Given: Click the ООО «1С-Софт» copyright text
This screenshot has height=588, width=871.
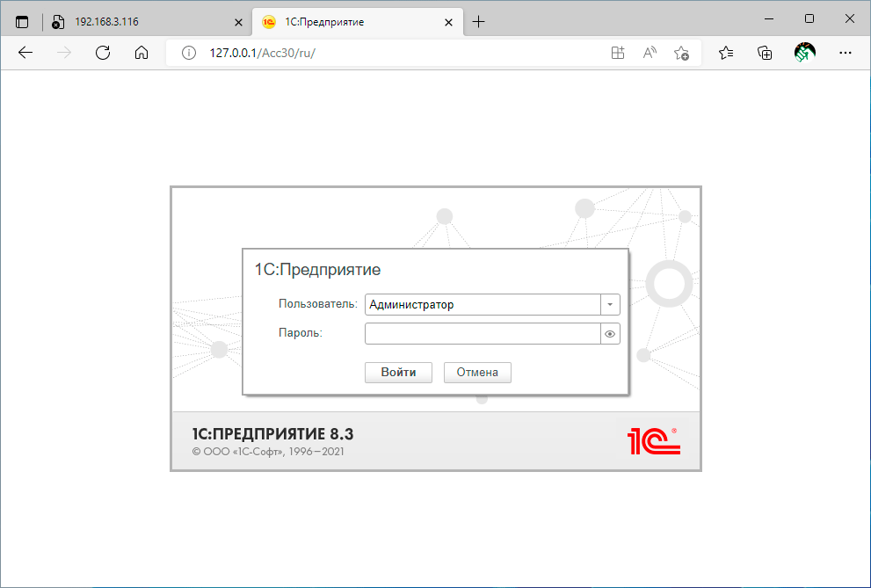Looking at the screenshot, I should point(268,452).
